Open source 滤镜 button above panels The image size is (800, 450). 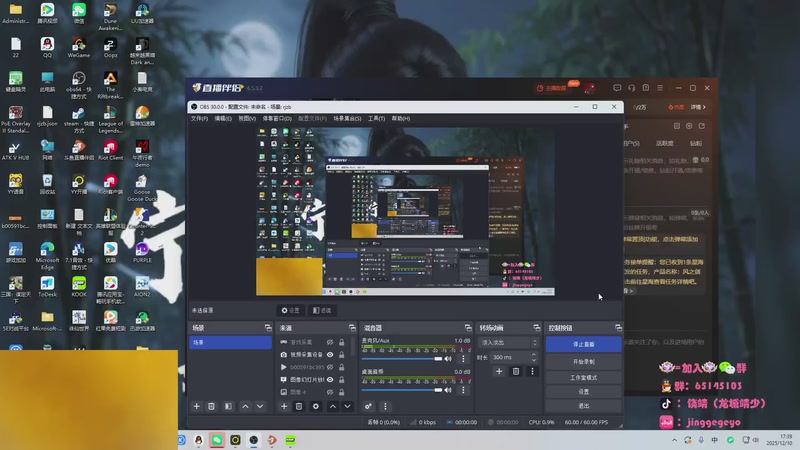[322, 310]
